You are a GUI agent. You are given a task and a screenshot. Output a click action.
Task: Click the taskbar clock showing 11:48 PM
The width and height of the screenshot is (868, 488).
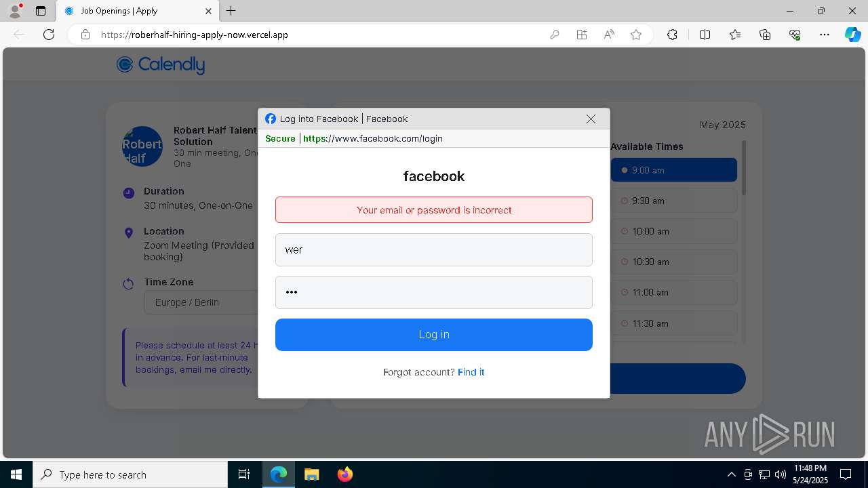click(x=810, y=474)
